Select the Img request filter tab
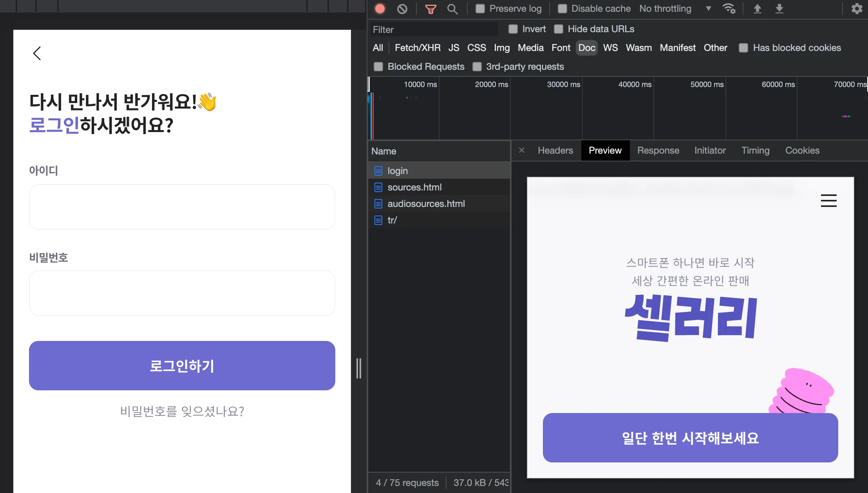 pyautogui.click(x=502, y=47)
